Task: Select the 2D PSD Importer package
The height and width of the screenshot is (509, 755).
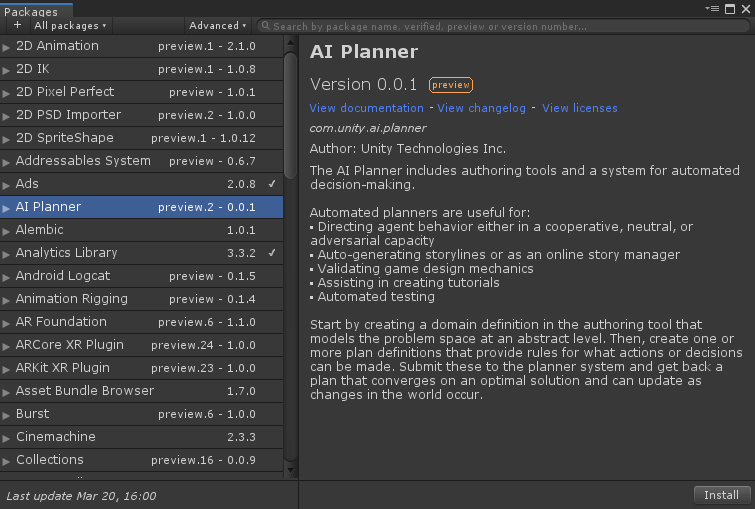Action: point(142,115)
